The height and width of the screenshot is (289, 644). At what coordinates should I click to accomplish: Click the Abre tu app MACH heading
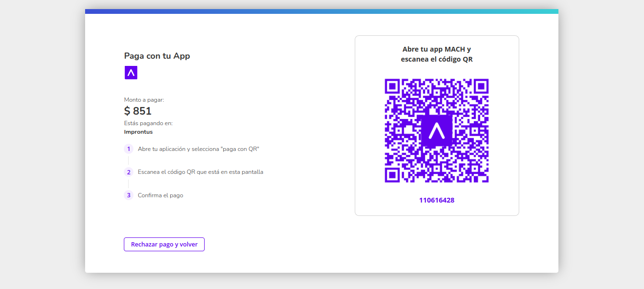point(437,54)
